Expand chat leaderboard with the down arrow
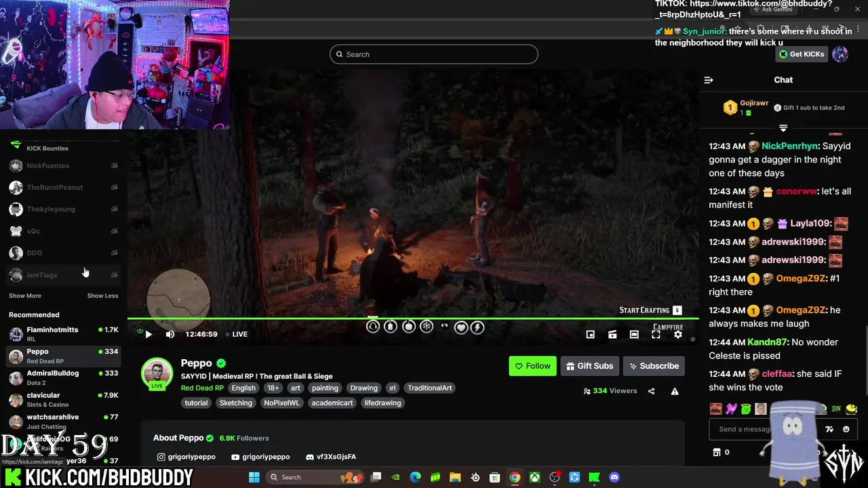Viewport: 868px width, 488px height. point(783,127)
